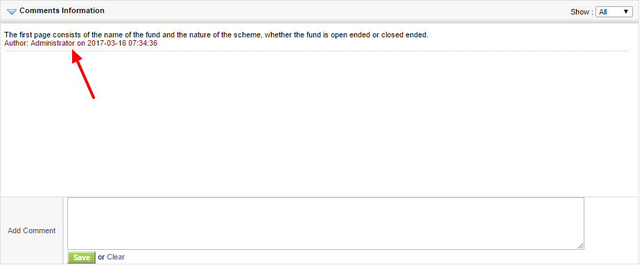Click the Show dropdown's black arrow
Viewport: 644px width, 272px height.
point(626,12)
